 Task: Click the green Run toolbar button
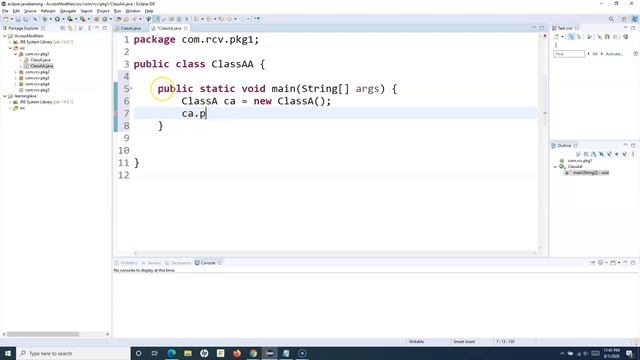58,19
